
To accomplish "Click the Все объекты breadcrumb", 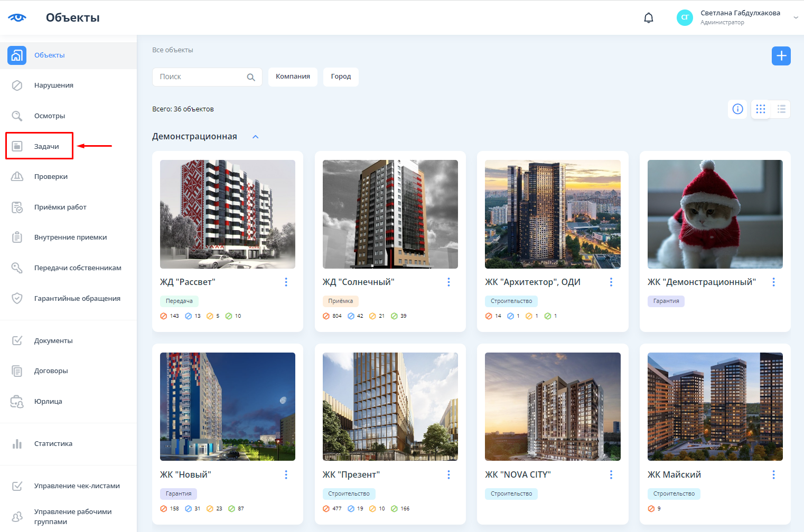I will (173, 50).
